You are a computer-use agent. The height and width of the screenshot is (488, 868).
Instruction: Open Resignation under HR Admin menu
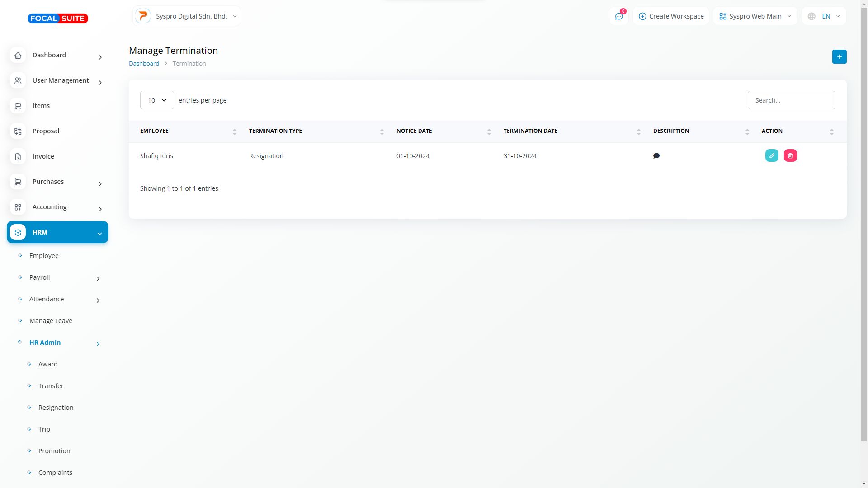click(56, 408)
